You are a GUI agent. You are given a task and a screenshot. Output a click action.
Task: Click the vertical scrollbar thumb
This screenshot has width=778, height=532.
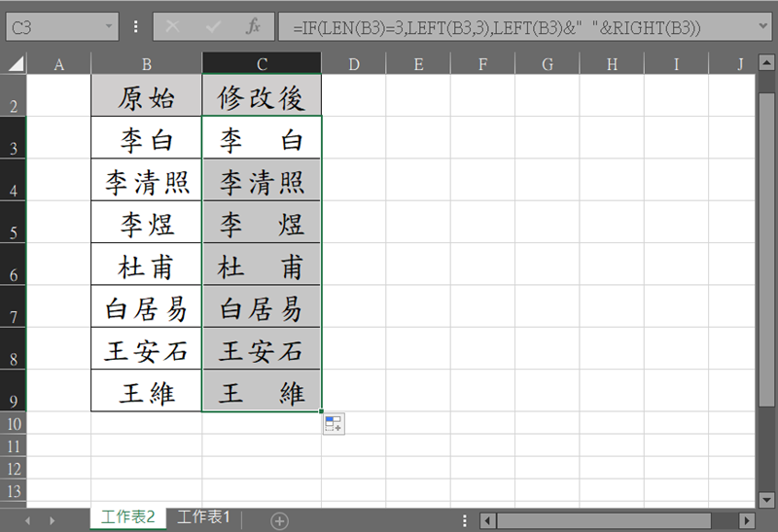[766, 251]
